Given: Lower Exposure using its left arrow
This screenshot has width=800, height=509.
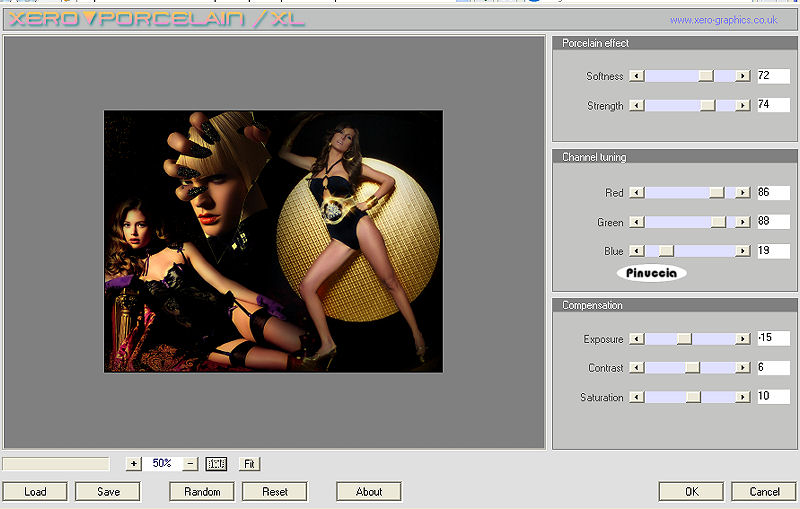Looking at the screenshot, I should 636,339.
